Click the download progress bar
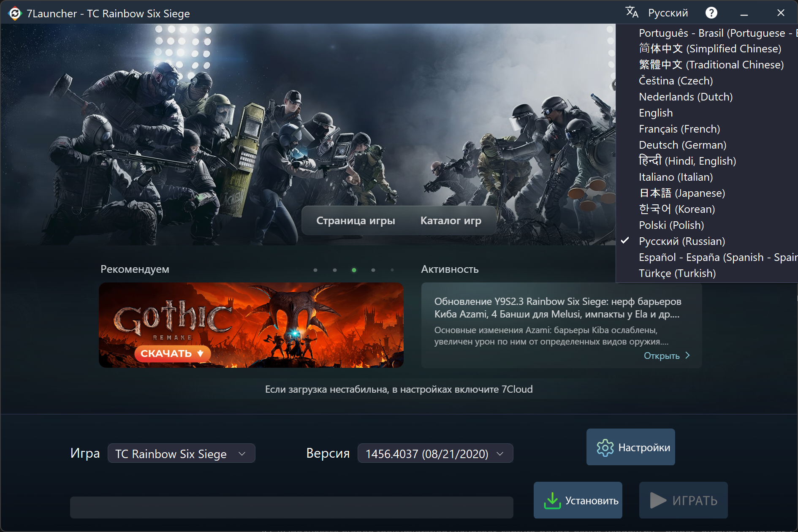The width and height of the screenshot is (798, 532). point(292,507)
